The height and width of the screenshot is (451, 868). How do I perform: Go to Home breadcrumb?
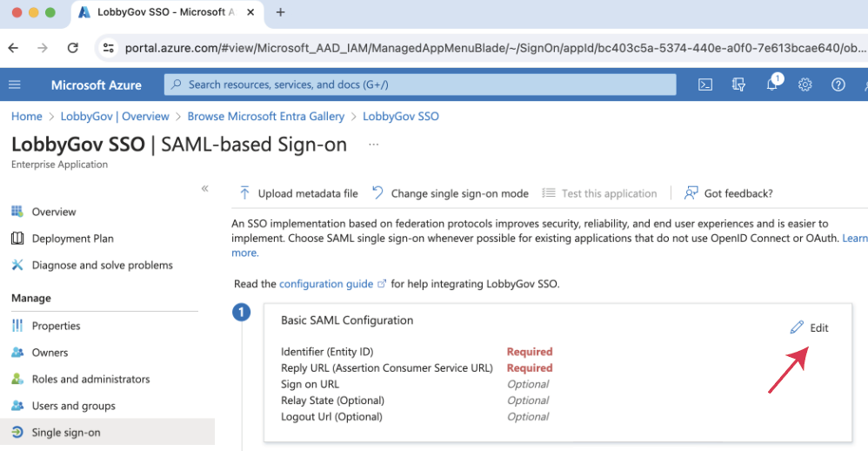pos(27,117)
